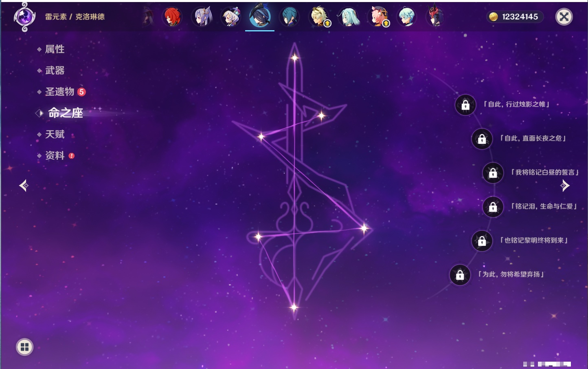The width and height of the screenshot is (588, 369).
Task: Select Diluc's red-haired avatar
Action: click(172, 17)
